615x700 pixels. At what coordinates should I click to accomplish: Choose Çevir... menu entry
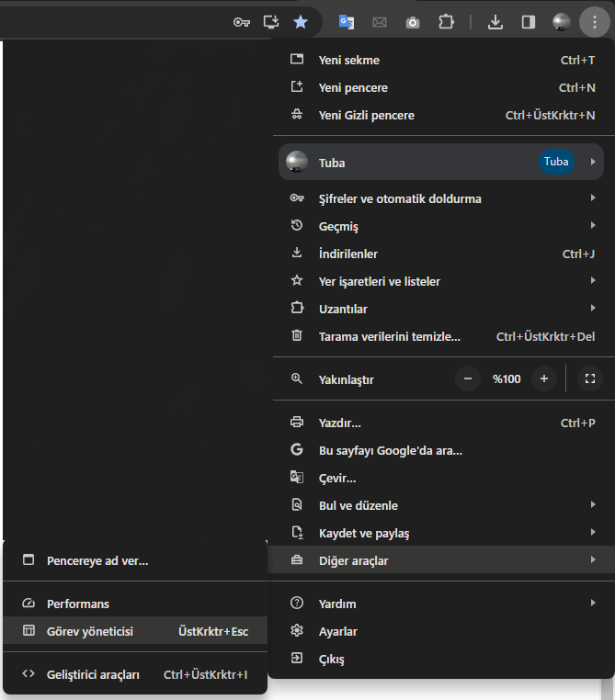pos(441,478)
